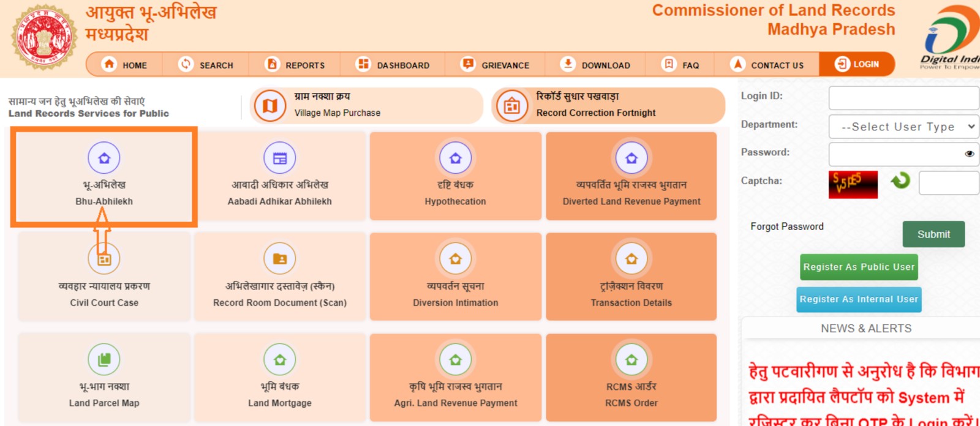Click into the Password field
The height and width of the screenshot is (426, 980).
pos(903,154)
